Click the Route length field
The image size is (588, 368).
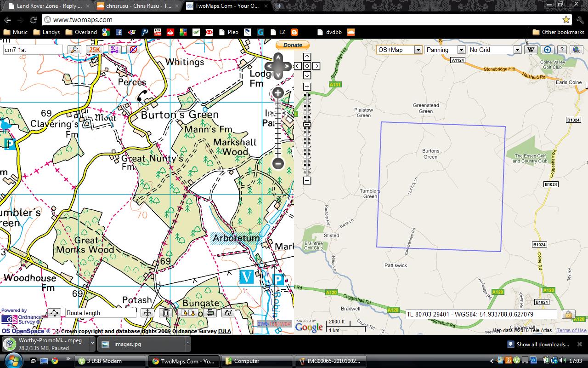pos(101,313)
